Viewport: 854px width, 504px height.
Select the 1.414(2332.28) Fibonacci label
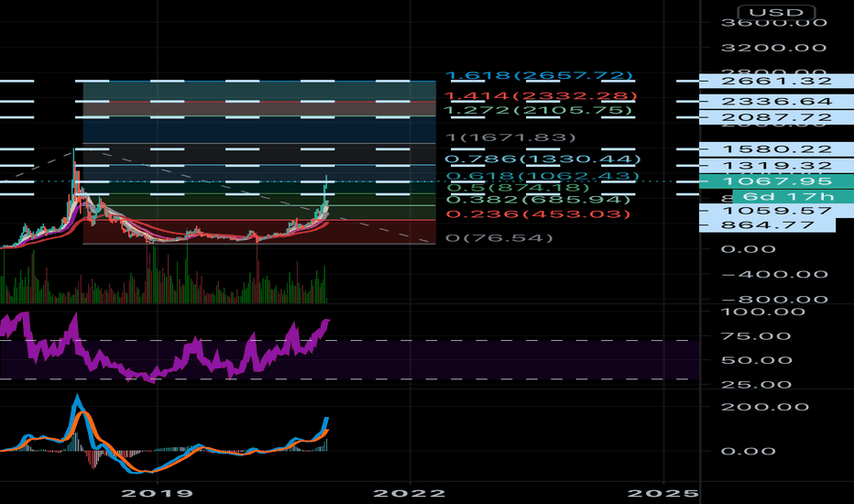541,96
